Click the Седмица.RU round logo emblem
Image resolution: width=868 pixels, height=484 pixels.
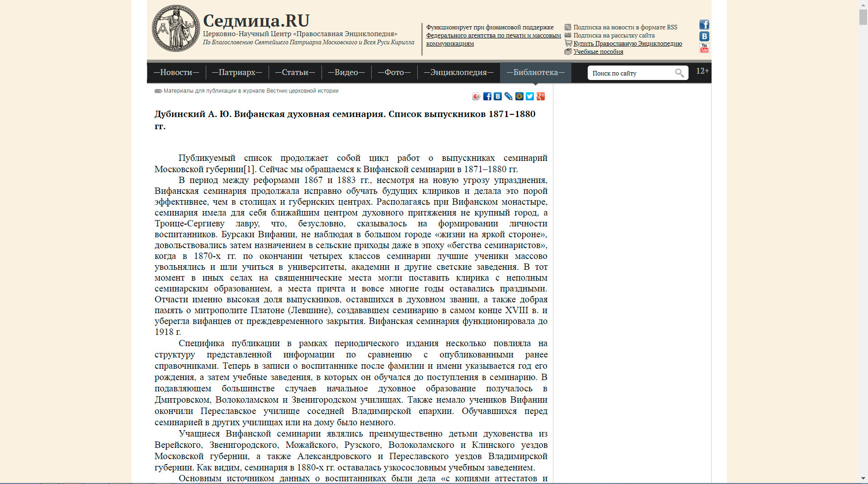175,28
